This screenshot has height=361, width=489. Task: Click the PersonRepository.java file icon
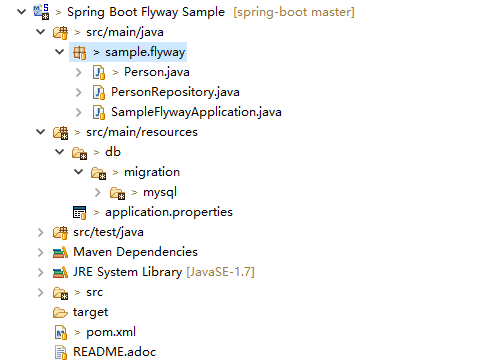[99, 92]
